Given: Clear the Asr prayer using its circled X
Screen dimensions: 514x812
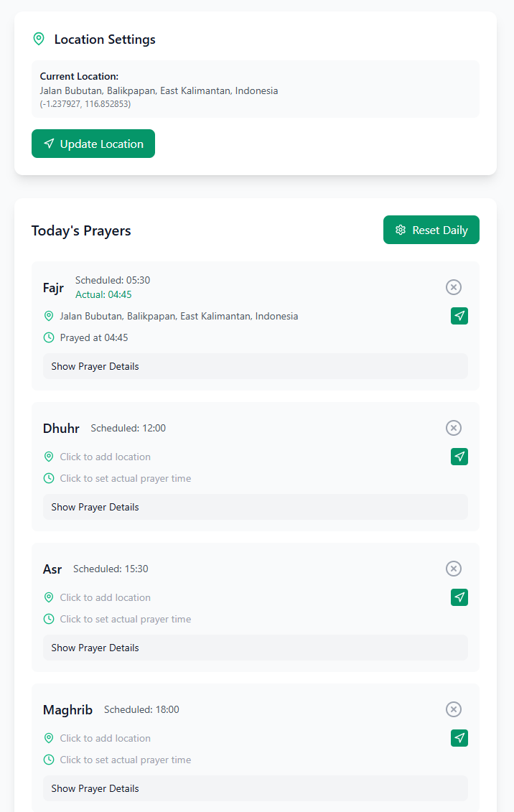Looking at the screenshot, I should click(x=453, y=569).
